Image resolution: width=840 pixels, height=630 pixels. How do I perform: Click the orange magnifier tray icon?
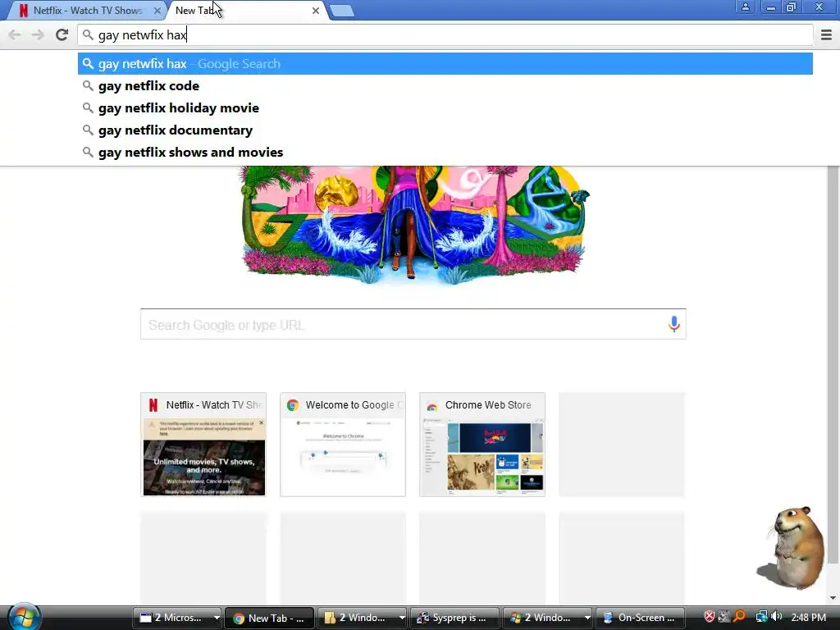[x=739, y=617]
